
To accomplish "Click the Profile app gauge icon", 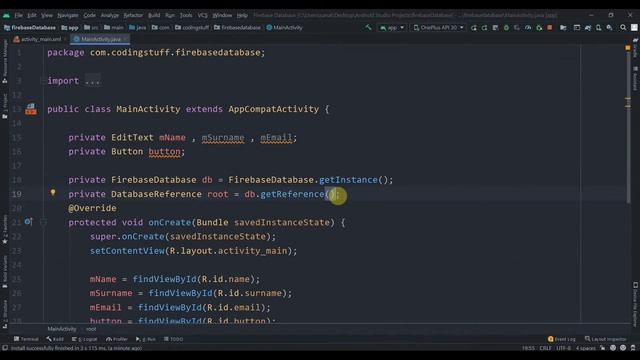I will point(528,28).
